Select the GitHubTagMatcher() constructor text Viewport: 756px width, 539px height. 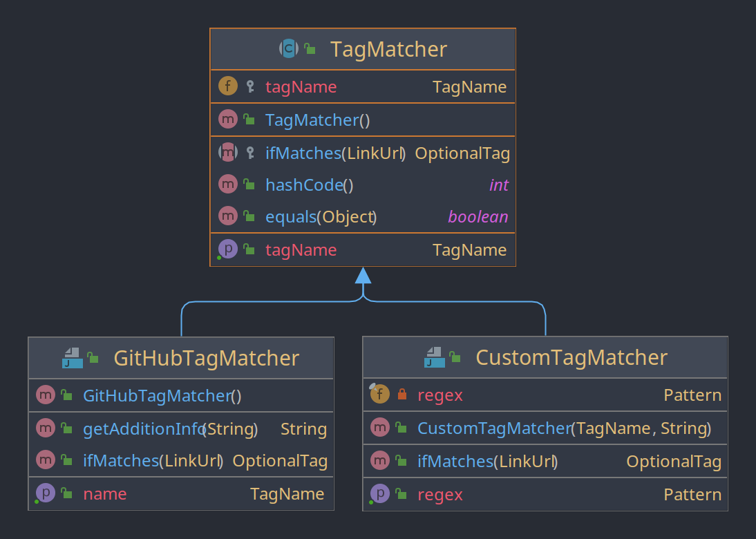(162, 396)
